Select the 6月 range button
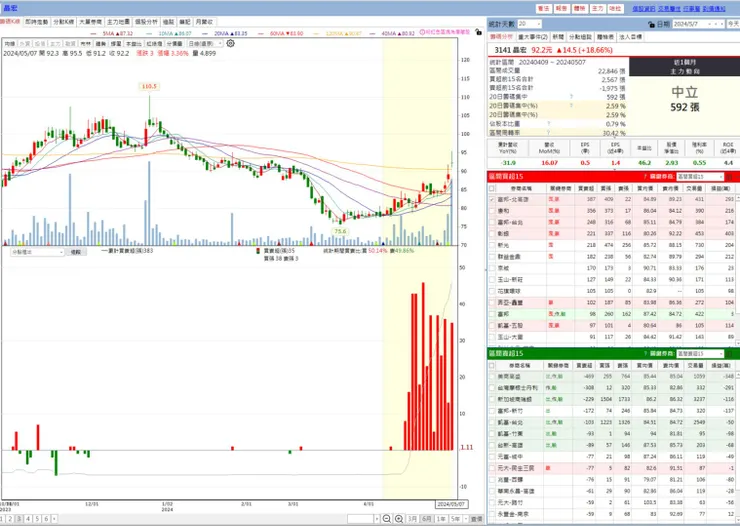Screen dimensions: 740x526 pos(427,519)
